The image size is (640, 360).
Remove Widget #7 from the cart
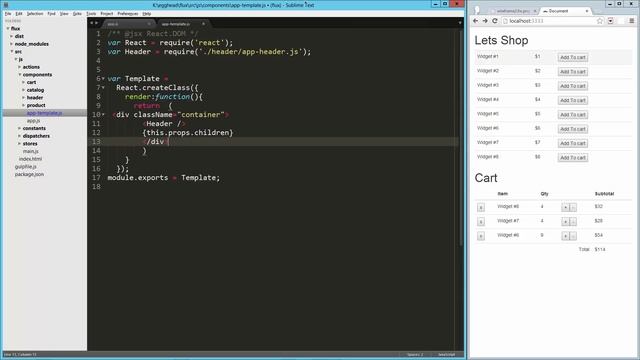pyautogui.click(x=481, y=222)
